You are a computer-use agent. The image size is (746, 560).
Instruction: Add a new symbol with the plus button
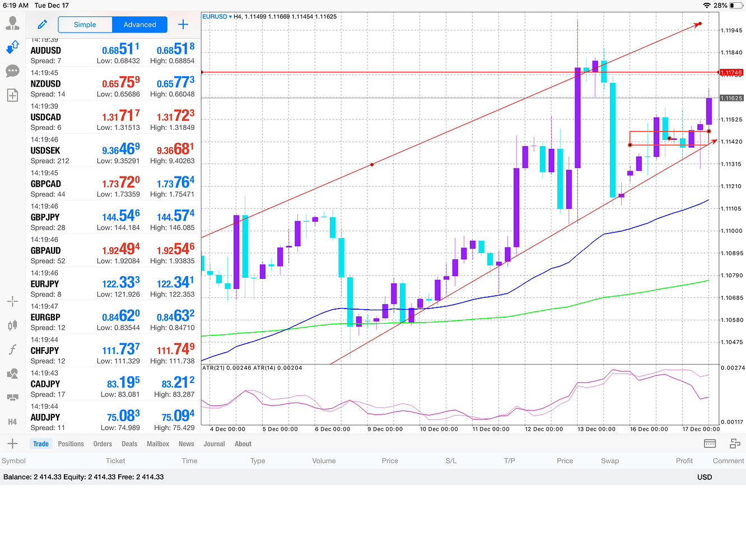(x=183, y=24)
